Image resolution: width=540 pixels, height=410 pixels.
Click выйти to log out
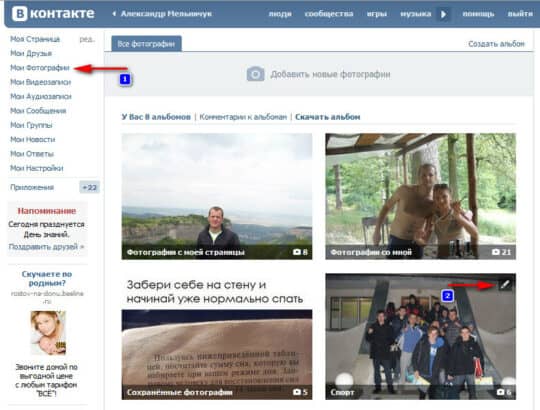tap(520, 14)
